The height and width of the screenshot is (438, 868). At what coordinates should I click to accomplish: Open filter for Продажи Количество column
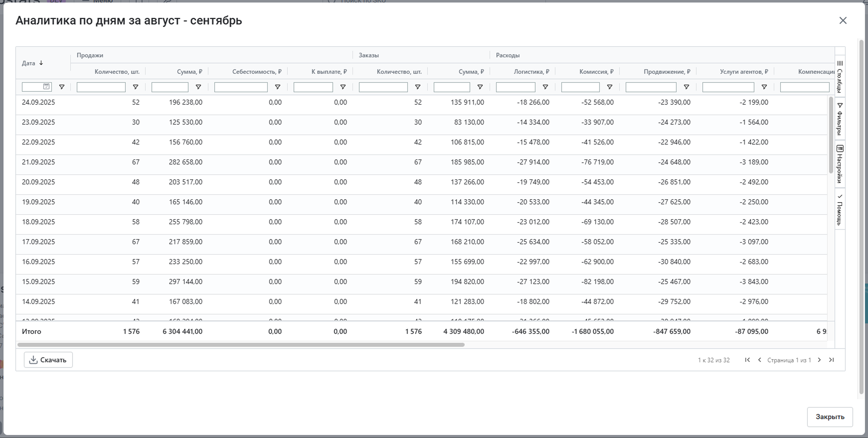pos(135,87)
